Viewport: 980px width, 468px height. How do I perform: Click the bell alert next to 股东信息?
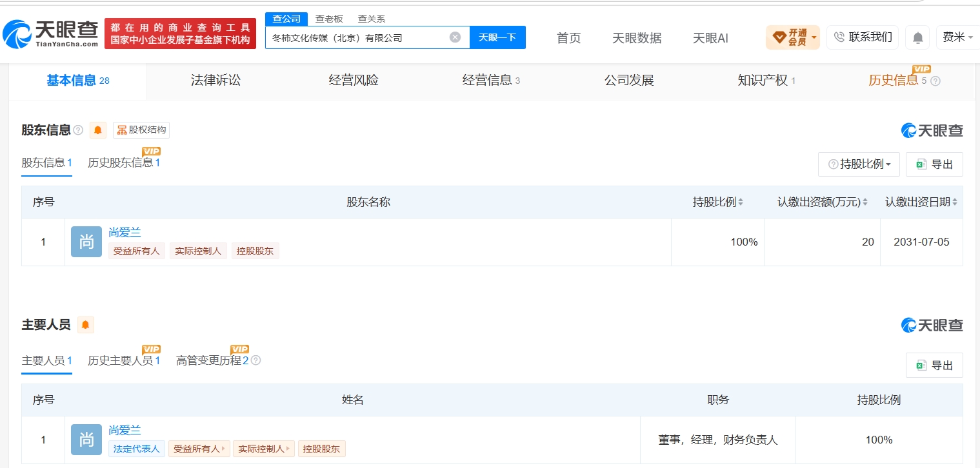tap(98, 130)
